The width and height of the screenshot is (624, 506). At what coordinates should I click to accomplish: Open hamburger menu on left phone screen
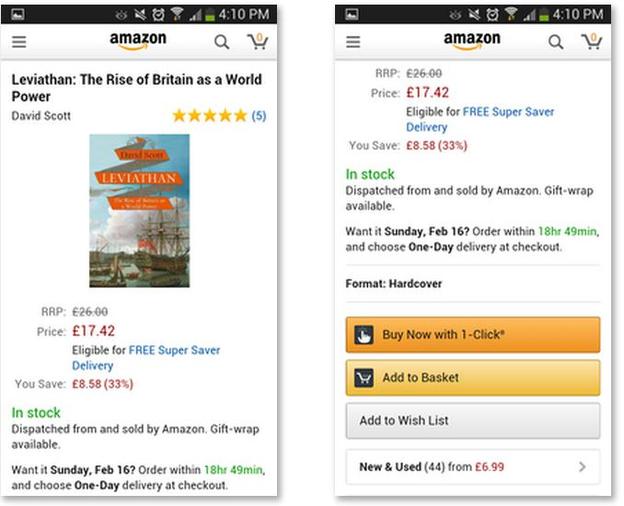tap(19, 42)
